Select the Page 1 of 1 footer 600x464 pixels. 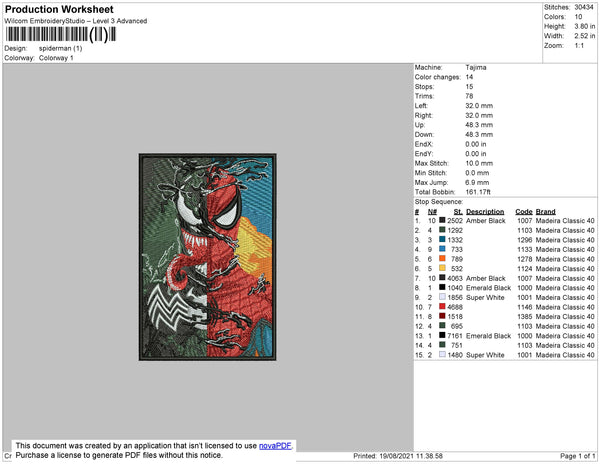pos(577,456)
